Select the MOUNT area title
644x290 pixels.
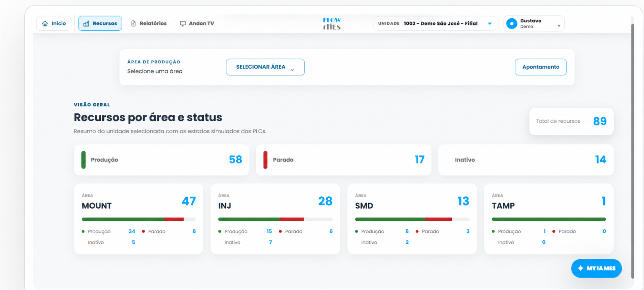tap(96, 206)
